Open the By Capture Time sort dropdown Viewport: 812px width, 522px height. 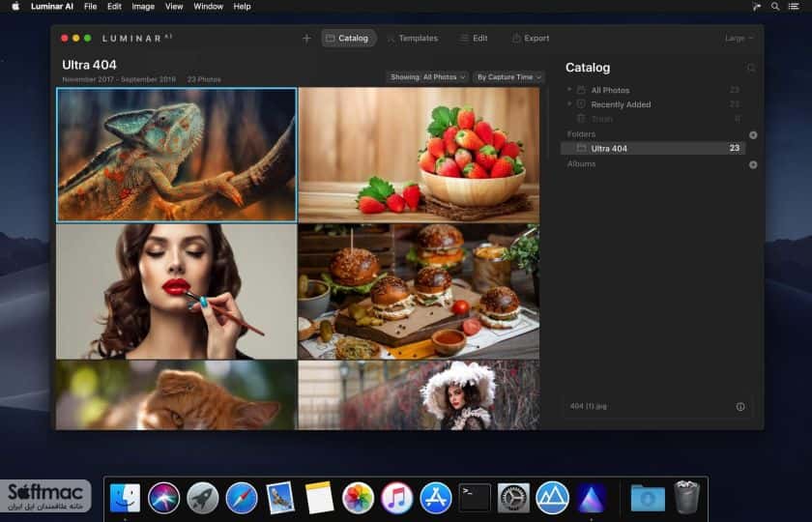[x=508, y=77]
